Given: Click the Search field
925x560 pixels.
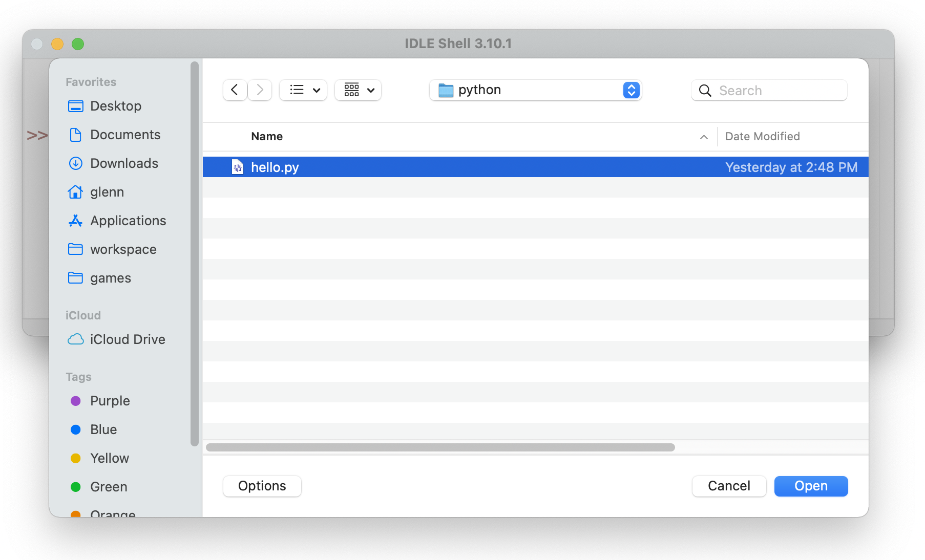Looking at the screenshot, I should (x=769, y=91).
